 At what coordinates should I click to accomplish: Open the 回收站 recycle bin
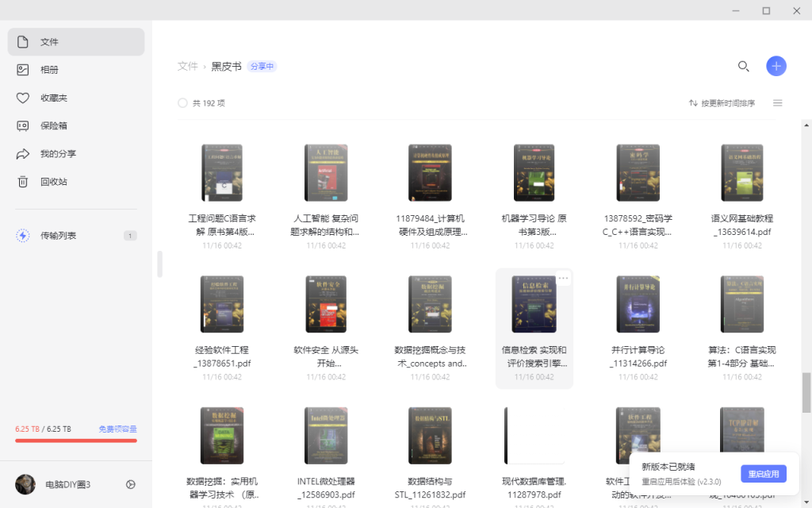(75, 182)
